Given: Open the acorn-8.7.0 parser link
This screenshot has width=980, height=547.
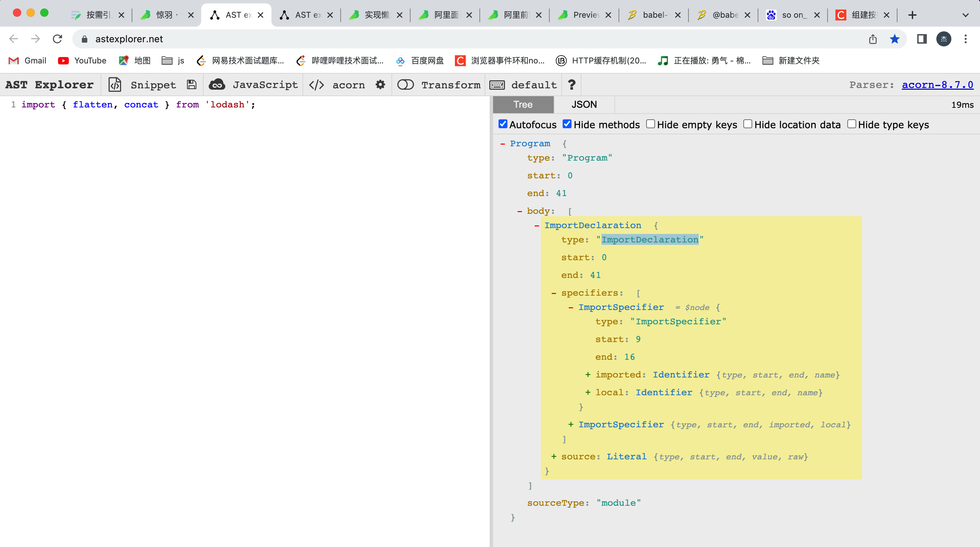Looking at the screenshot, I should point(937,85).
